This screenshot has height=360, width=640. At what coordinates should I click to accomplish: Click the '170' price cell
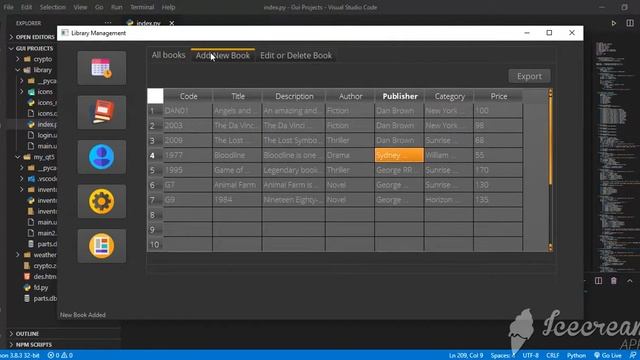pyautogui.click(x=498, y=170)
